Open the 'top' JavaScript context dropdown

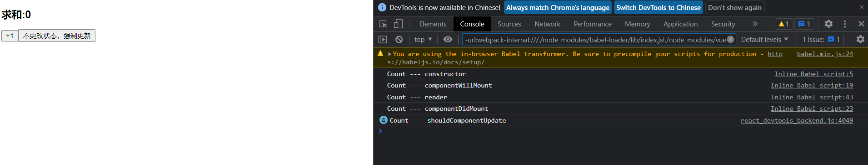[x=423, y=40]
